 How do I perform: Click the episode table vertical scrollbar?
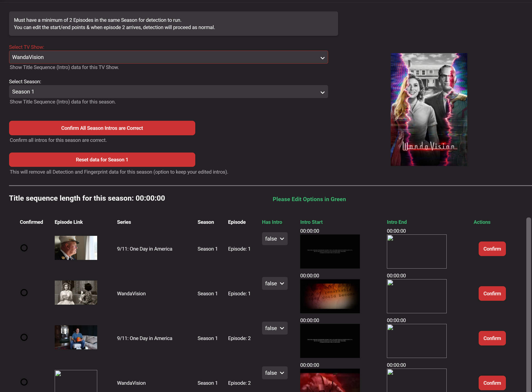point(528,305)
